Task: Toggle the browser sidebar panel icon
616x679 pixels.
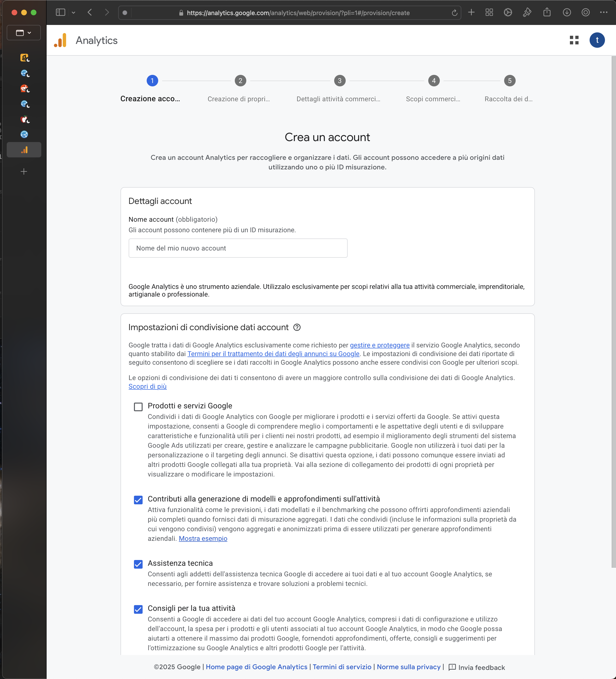Action: [60, 13]
